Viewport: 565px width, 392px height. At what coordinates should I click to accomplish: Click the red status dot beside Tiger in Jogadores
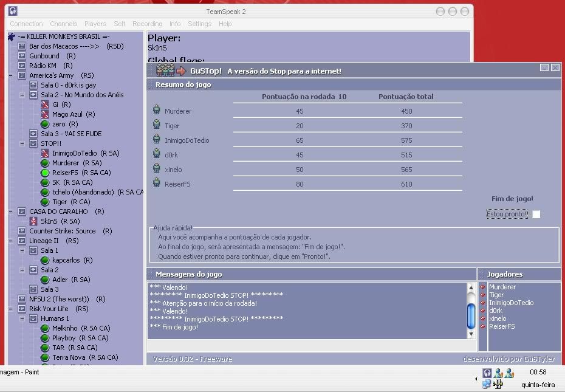483,295
